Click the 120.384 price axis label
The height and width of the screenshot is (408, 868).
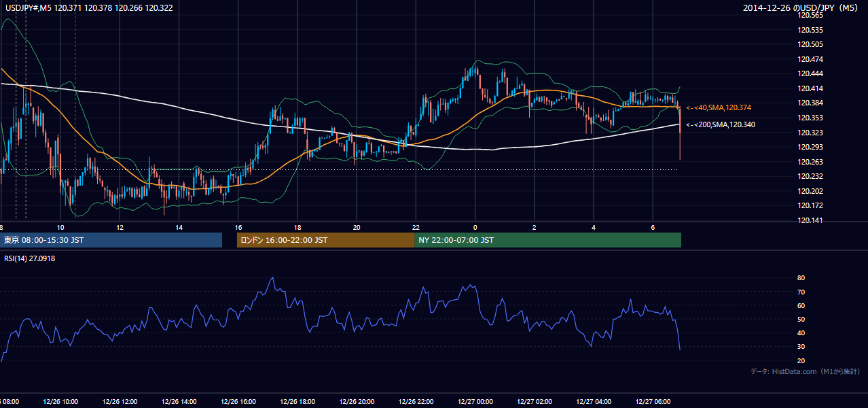tap(809, 103)
